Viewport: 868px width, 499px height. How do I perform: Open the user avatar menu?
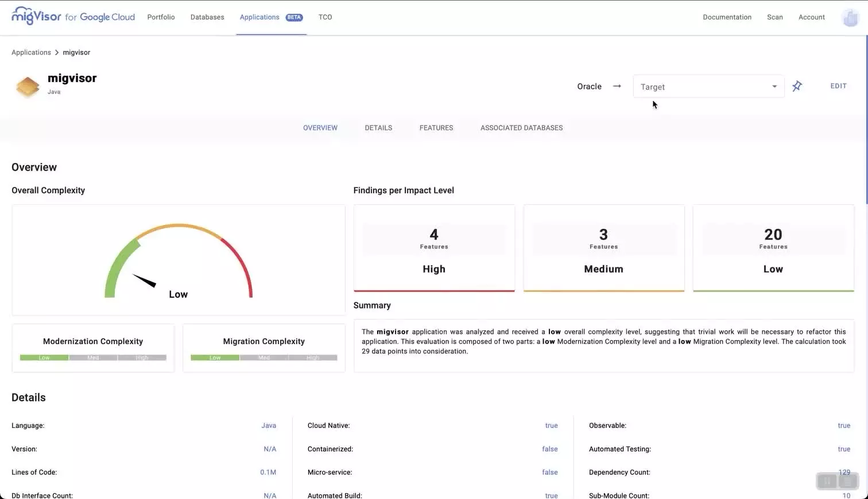pyautogui.click(x=850, y=18)
